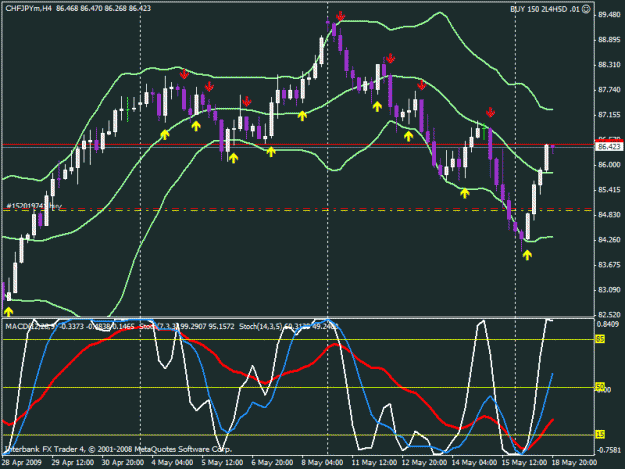The width and height of the screenshot is (625, 469).
Task: Click the 28 Apr 2009 date label
Action: (x=21, y=463)
